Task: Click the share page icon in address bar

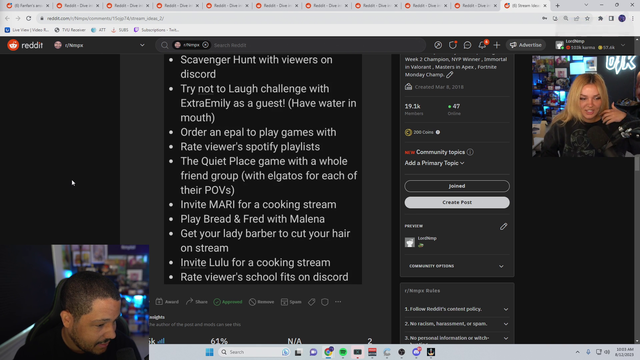Action: point(576,18)
